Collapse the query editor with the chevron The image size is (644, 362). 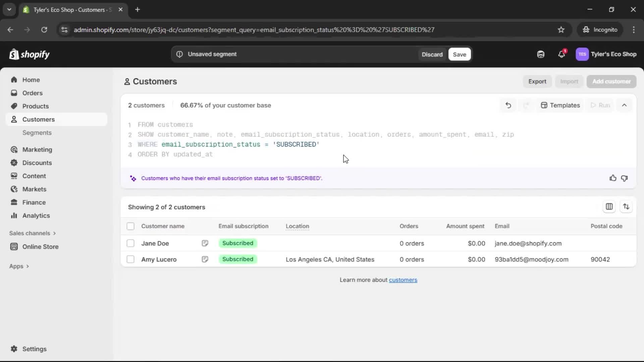pyautogui.click(x=625, y=105)
